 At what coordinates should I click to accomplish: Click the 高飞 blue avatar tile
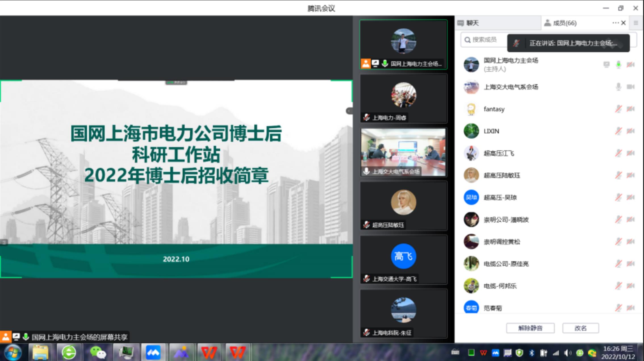[403, 256]
